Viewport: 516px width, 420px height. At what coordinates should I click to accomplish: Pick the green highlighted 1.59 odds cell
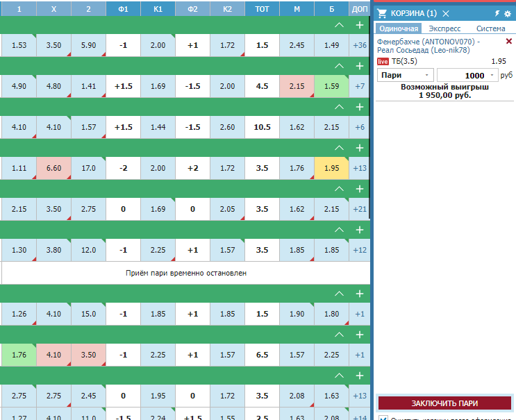coord(331,86)
